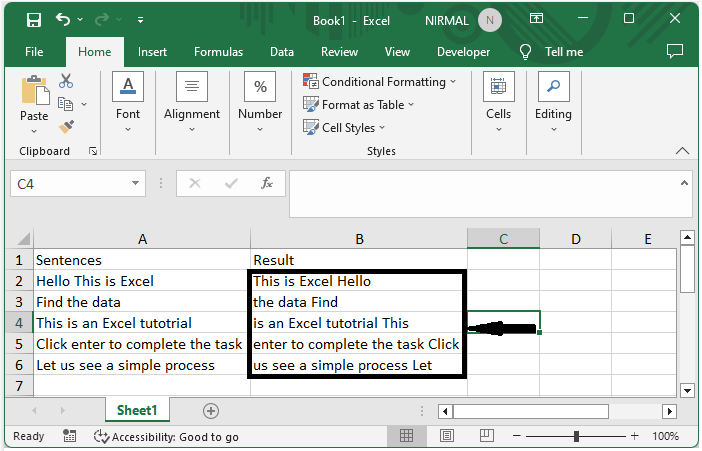The width and height of the screenshot is (702, 451).
Task: Select row 2 header
Action: pos(19,281)
